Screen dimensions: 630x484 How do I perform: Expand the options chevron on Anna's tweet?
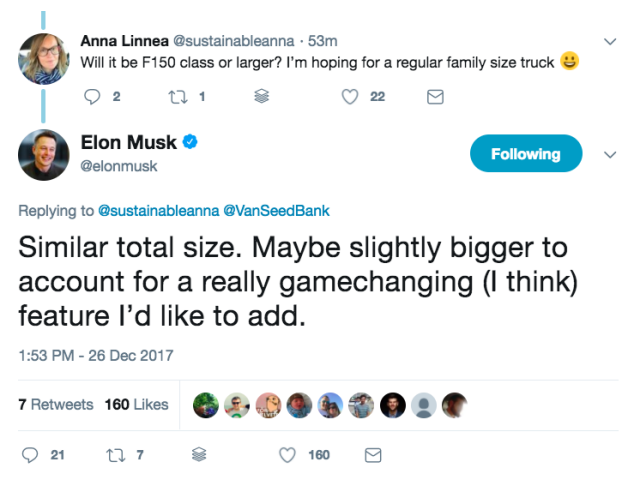[x=610, y=42]
